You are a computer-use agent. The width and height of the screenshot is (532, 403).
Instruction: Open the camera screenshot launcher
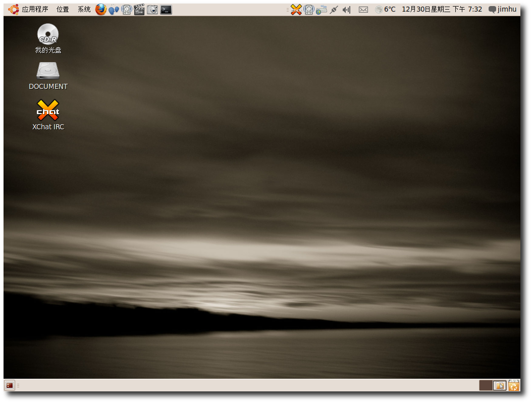point(152,10)
